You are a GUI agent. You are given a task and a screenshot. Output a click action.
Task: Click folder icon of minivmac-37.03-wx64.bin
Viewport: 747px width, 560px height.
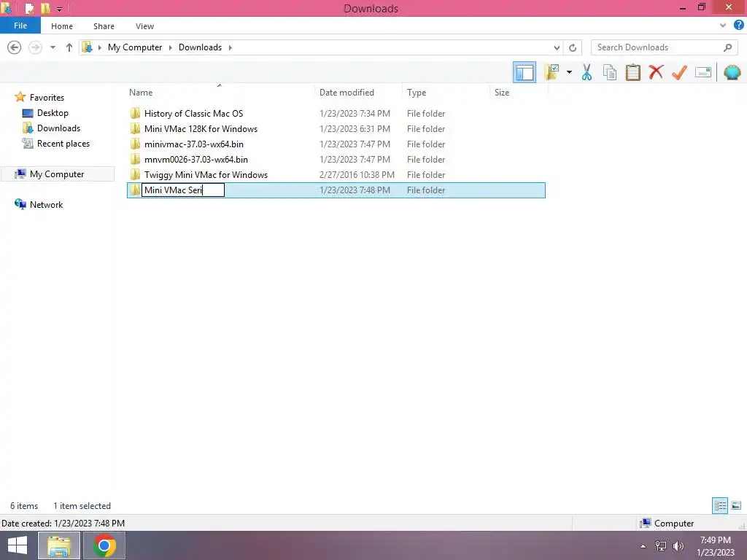[x=135, y=144]
